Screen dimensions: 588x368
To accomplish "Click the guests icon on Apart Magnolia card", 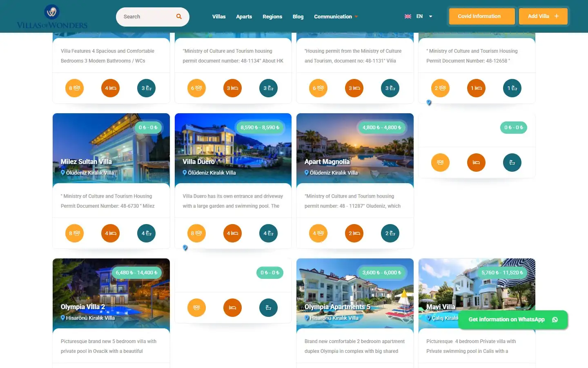I will [x=318, y=233].
